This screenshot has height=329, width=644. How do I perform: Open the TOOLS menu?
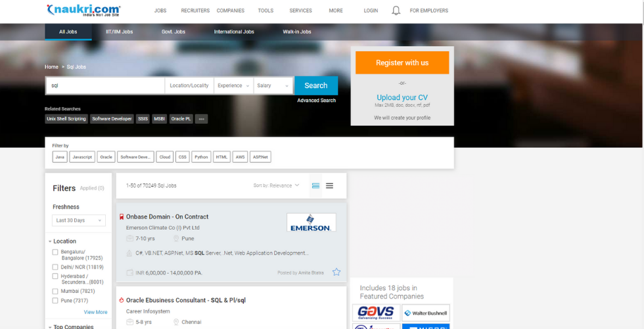(265, 11)
